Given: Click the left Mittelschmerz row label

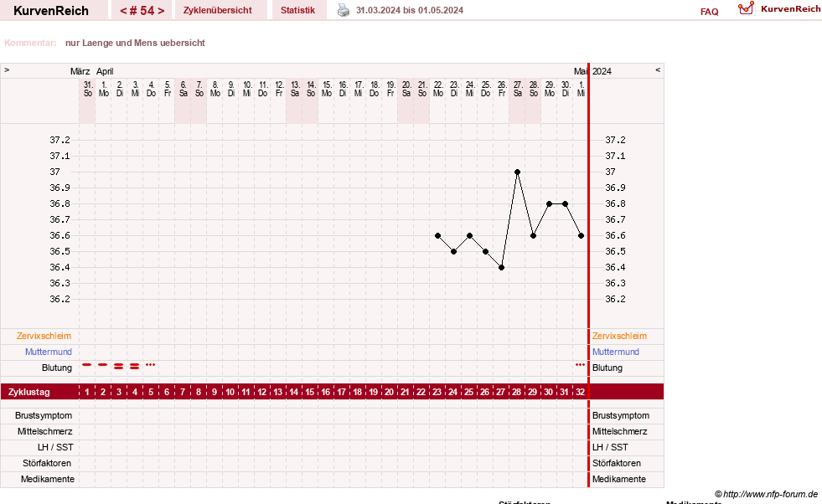Looking at the screenshot, I should coord(45,432).
